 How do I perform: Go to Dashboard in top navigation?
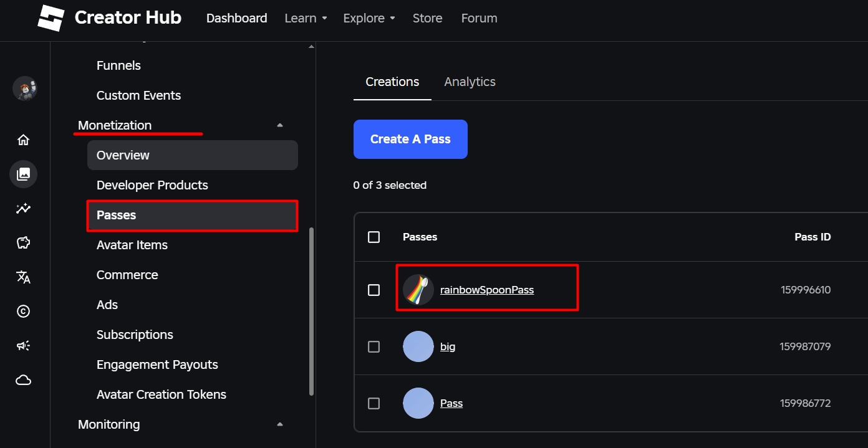click(x=237, y=18)
